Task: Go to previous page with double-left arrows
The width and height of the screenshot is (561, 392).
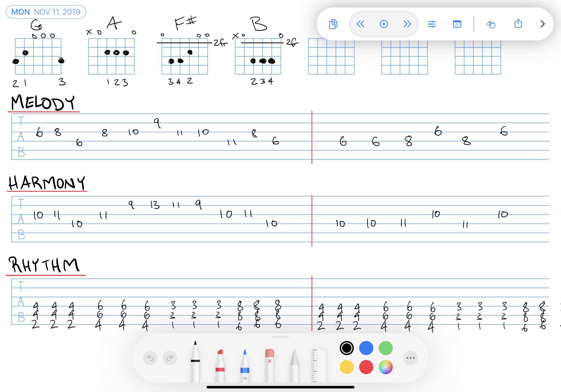Action: (360, 24)
